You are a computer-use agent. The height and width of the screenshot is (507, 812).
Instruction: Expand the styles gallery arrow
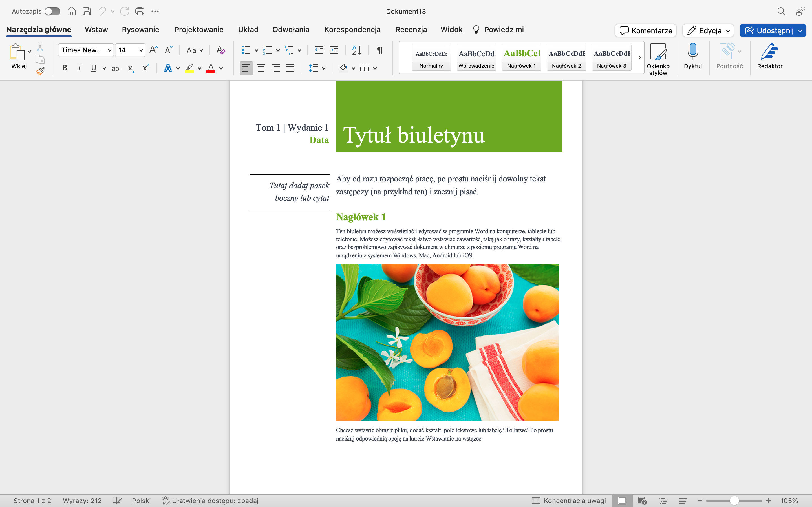pos(639,57)
